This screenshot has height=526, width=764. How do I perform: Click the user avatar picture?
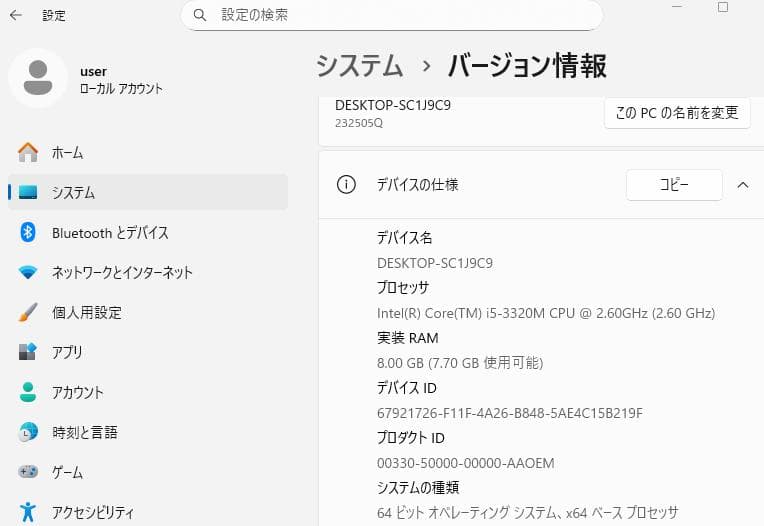(38, 78)
